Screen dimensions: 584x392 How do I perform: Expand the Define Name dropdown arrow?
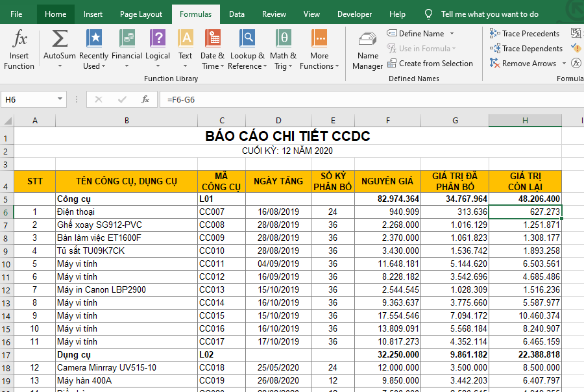point(452,34)
